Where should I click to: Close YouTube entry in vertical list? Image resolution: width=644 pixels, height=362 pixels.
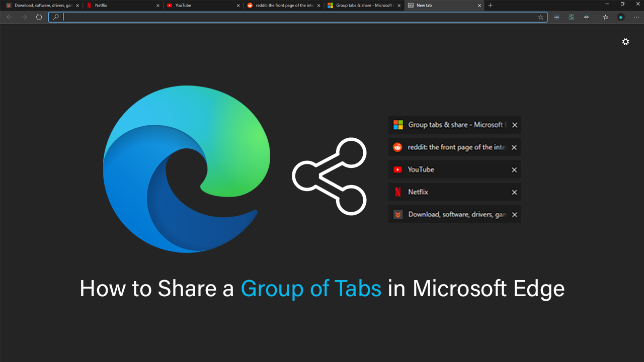(x=514, y=170)
